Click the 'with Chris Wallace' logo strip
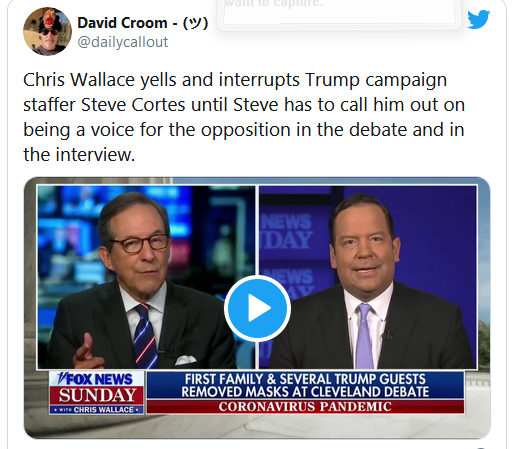 (x=97, y=410)
